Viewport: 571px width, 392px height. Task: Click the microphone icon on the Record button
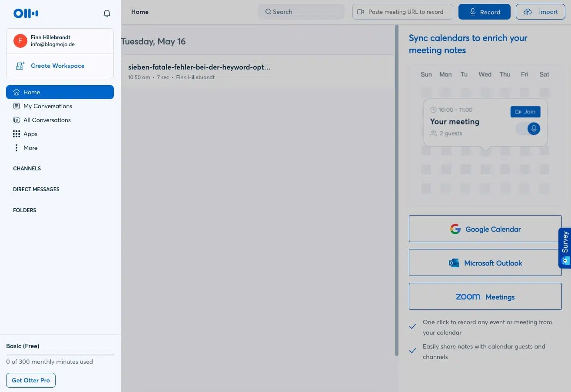(x=473, y=12)
